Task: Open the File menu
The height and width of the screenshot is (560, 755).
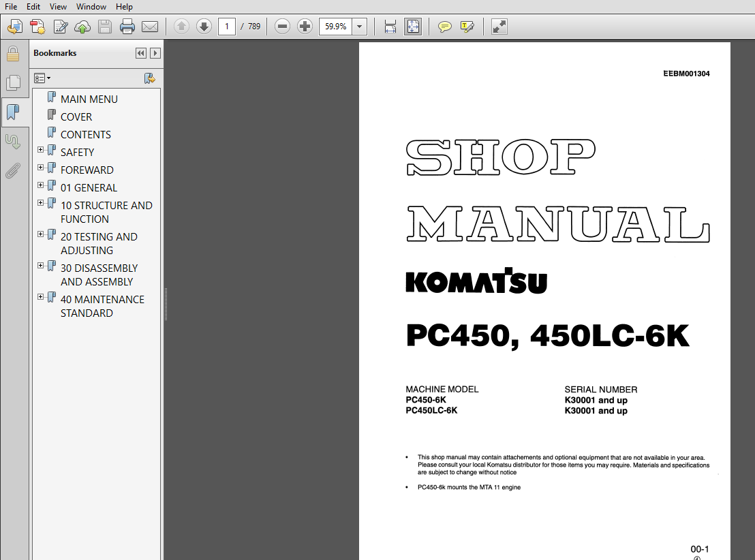Action: point(11,6)
